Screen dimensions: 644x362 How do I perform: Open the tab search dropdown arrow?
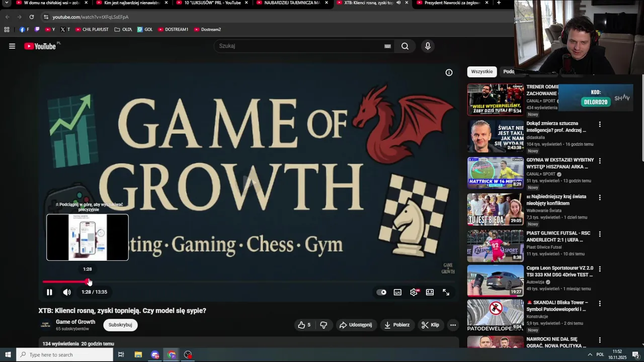pos(7,3)
